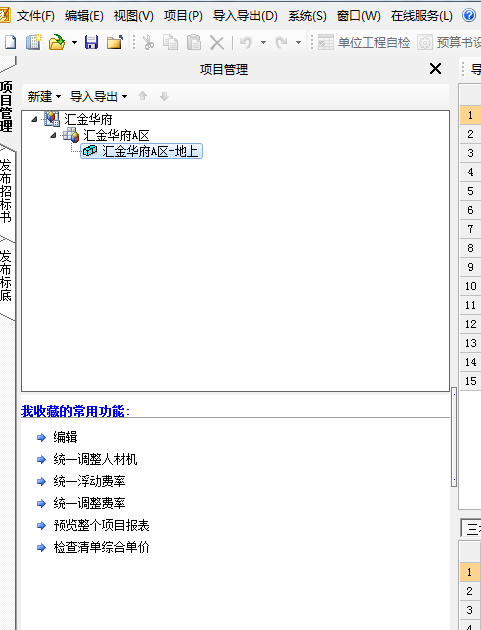Click the Copy icon
Viewport: 481px width, 630px height.
click(171, 42)
